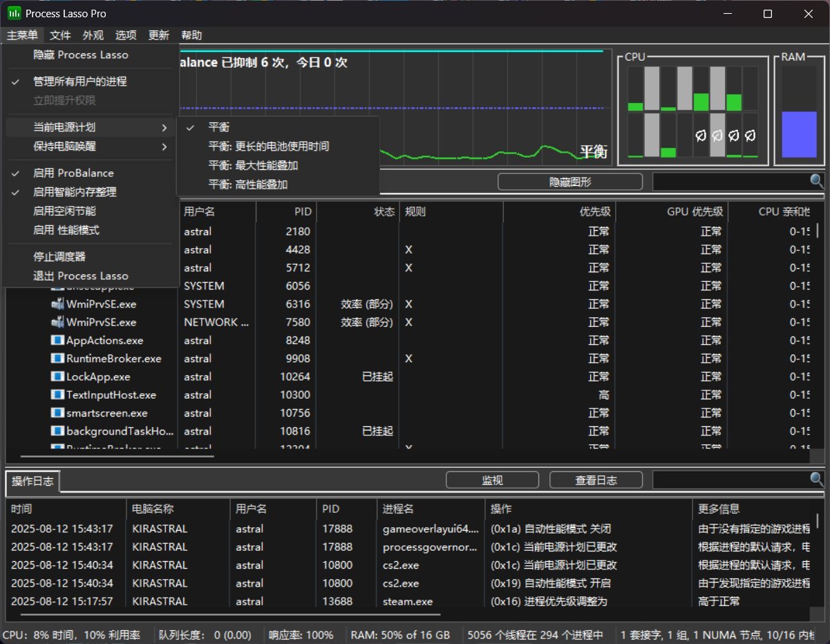
Task: Click the search magnifier icon above process list
Action: pyautogui.click(x=817, y=181)
